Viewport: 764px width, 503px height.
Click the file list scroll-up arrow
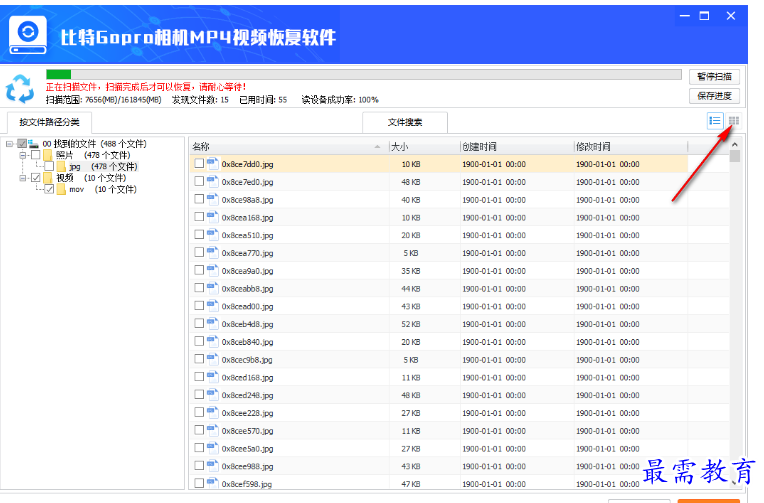pyautogui.click(x=735, y=145)
